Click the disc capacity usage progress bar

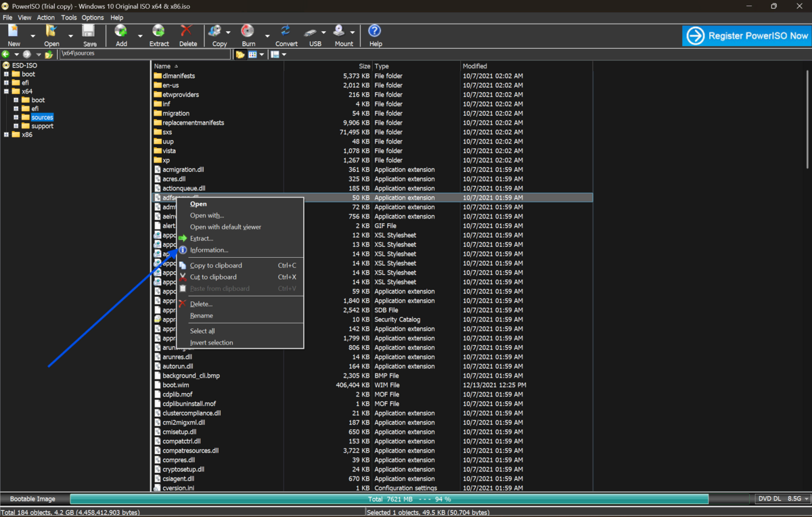tap(389, 499)
